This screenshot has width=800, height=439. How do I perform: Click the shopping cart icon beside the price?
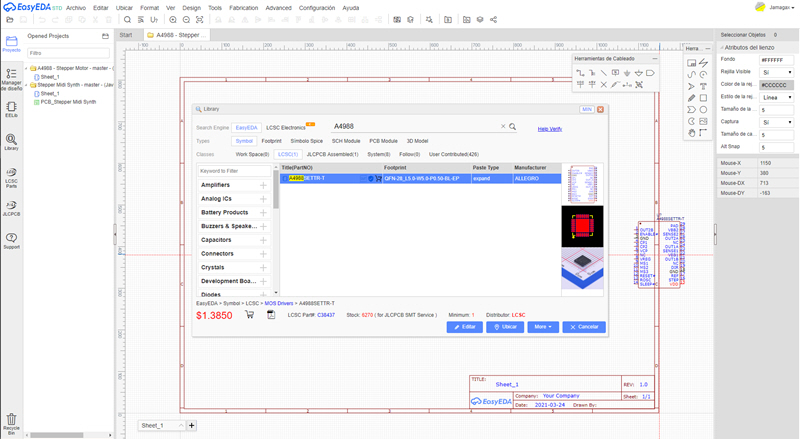[x=249, y=315]
